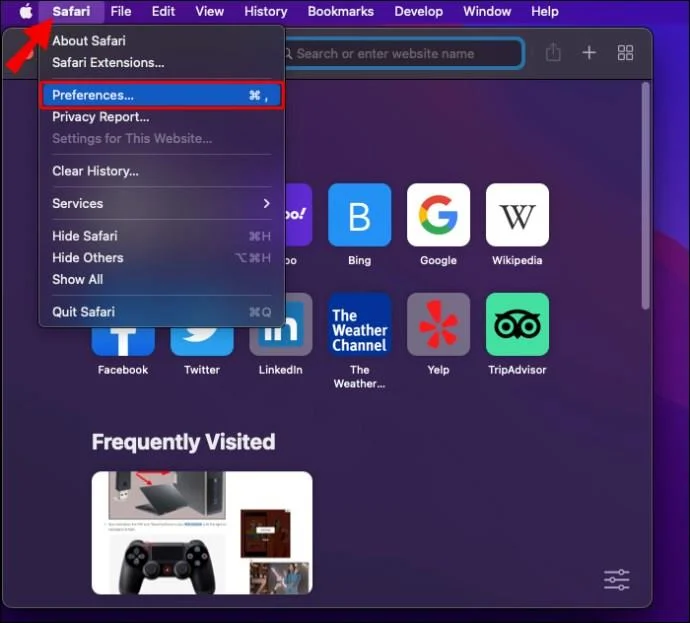The width and height of the screenshot is (690, 623).
Task: Choose Clear History…
Action: click(162, 171)
